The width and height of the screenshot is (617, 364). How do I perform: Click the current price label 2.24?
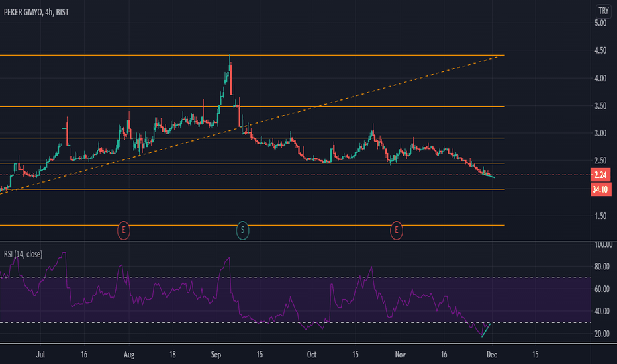[x=600, y=175]
